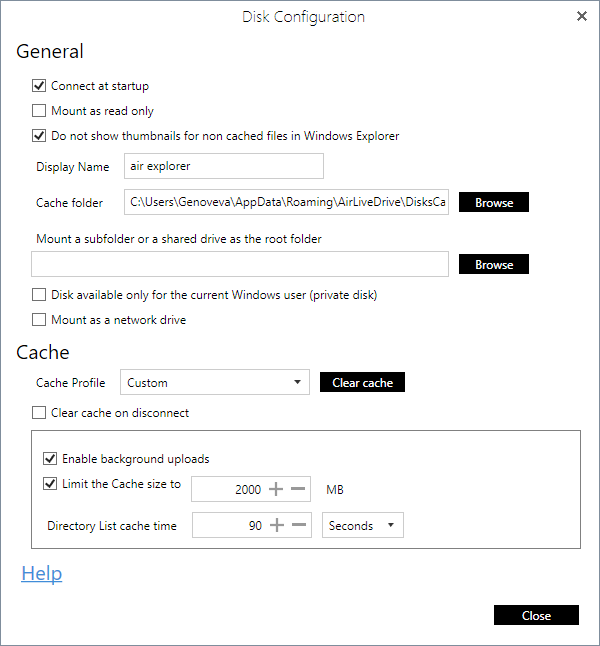
Task: Decrease directory list cache time with minus
Action: point(299,525)
